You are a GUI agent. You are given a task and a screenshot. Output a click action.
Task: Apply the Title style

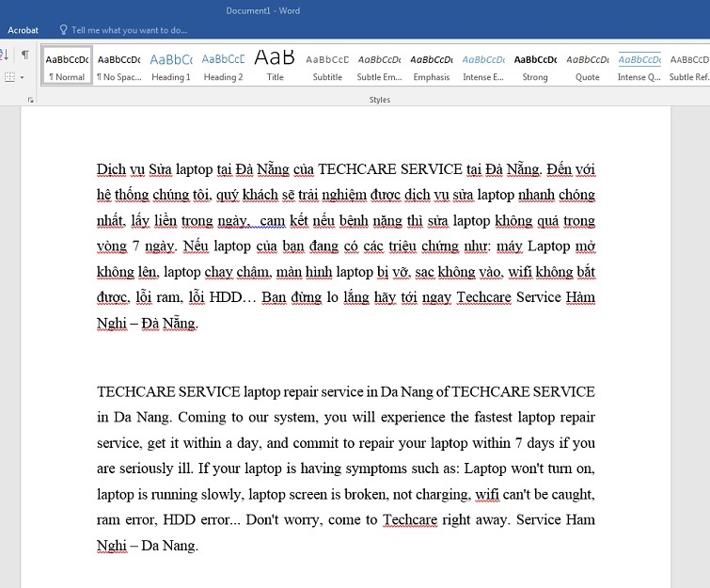(x=275, y=65)
